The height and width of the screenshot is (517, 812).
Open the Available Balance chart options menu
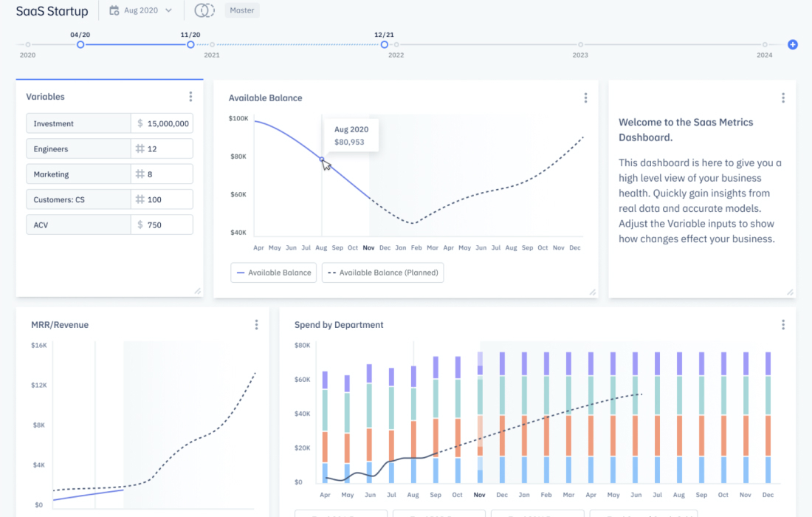(585, 97)
